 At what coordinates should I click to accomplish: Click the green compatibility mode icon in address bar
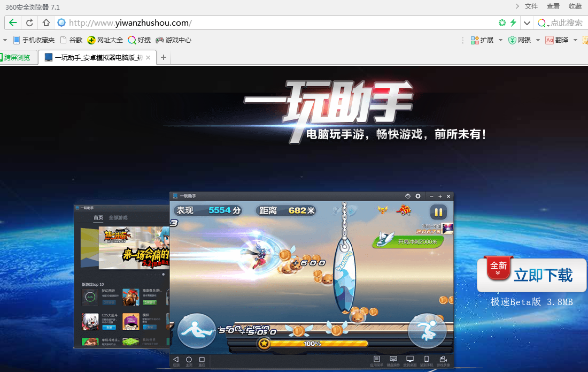(502, 23)
